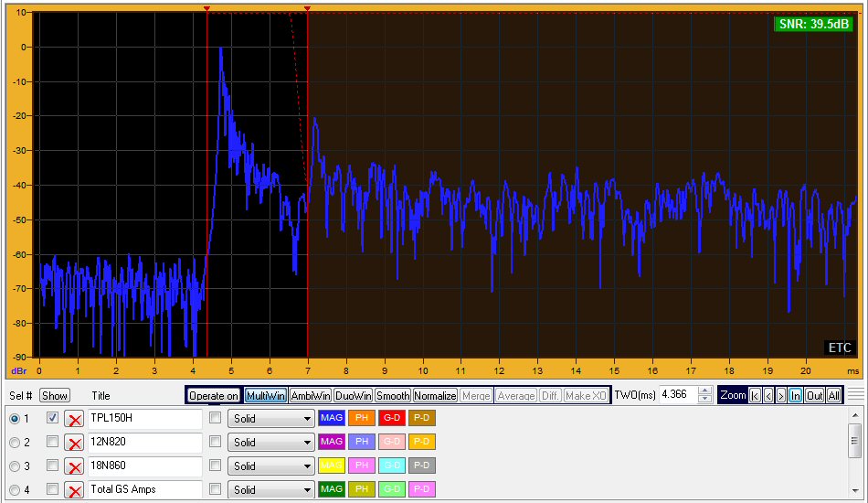Uncheck Show checkbox for TPL150H
The height and width of the screenshot is (503, 868).
point(52,418)
